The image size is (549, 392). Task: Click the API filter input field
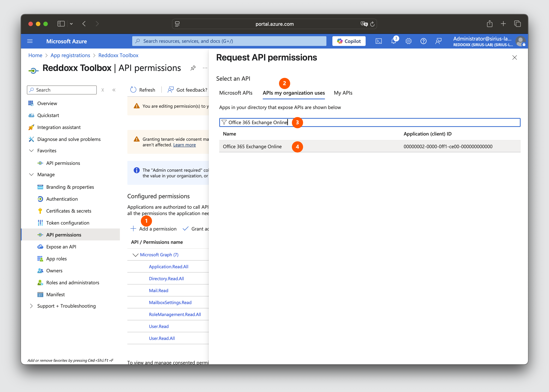pyautogui.click(x=370, y=122)
